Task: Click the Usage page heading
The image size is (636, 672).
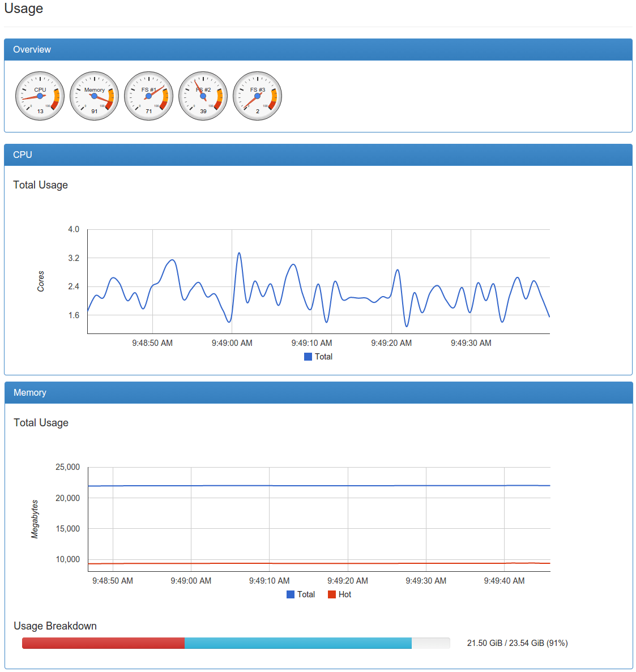Action: [24, 8]
